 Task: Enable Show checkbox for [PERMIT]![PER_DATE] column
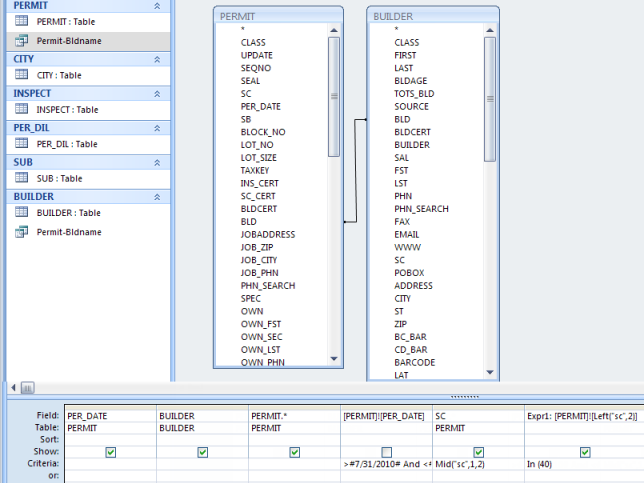pos(386,452)
